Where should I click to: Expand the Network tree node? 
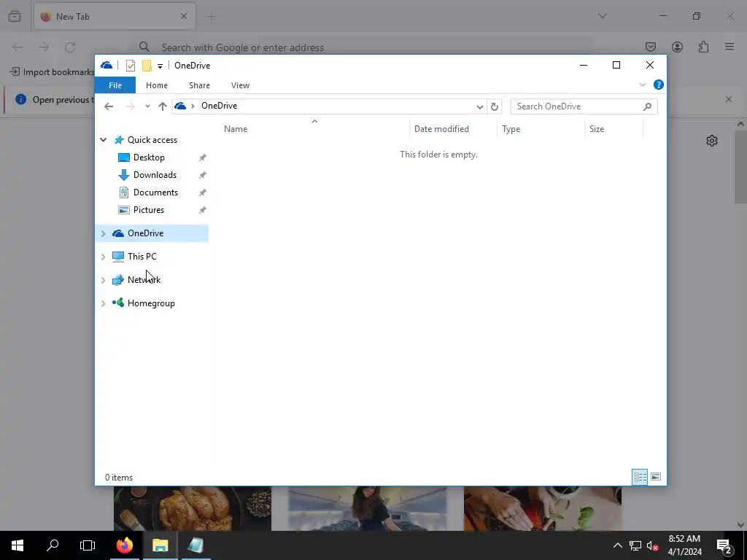click(103, 280)
